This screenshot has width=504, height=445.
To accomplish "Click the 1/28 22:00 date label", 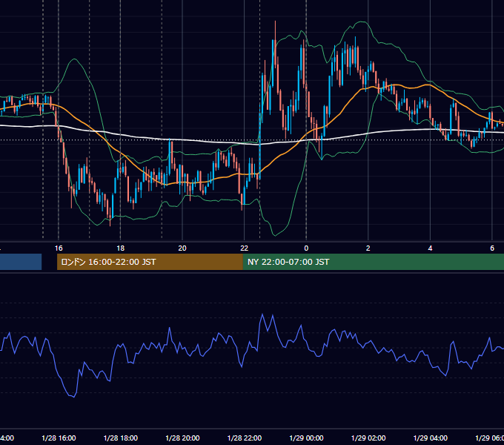I will pyautogui.click(x=245, y=438).
